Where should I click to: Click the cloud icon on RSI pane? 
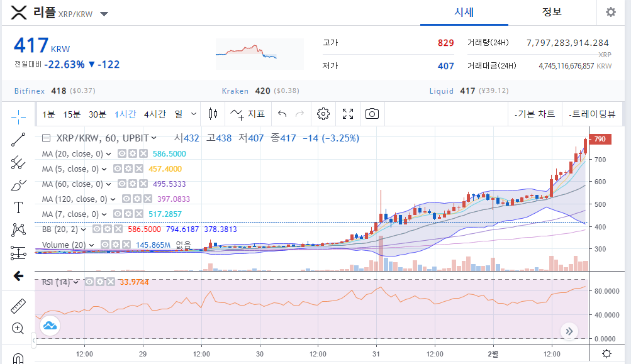pos(50,326)
